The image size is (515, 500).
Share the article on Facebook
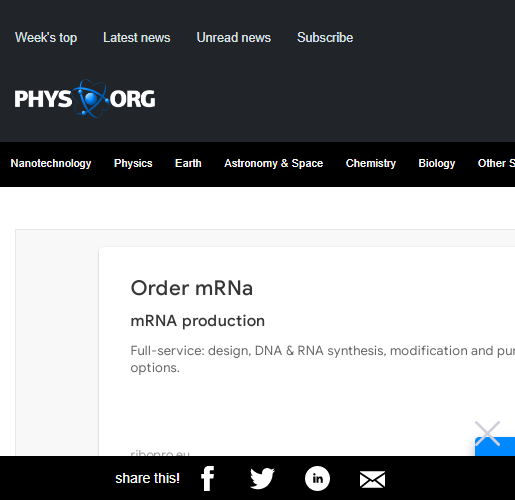tap(207, 478)
